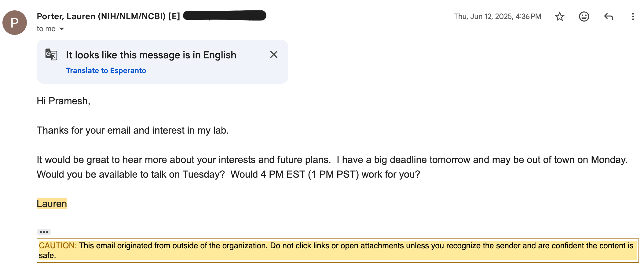644x277 pixels.
Task: Click the blacked-out sender email address
Action: (x=225, y=16)
